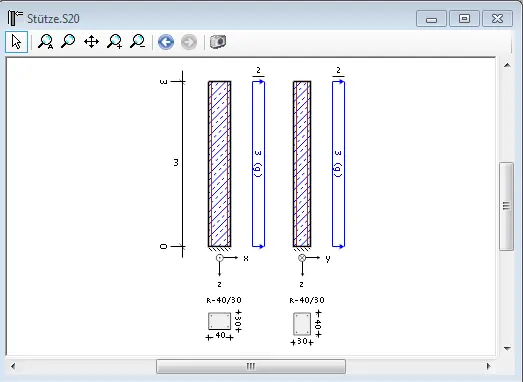
Task: Click the vertical scrollbar thumb
Action: click(506, 206)
